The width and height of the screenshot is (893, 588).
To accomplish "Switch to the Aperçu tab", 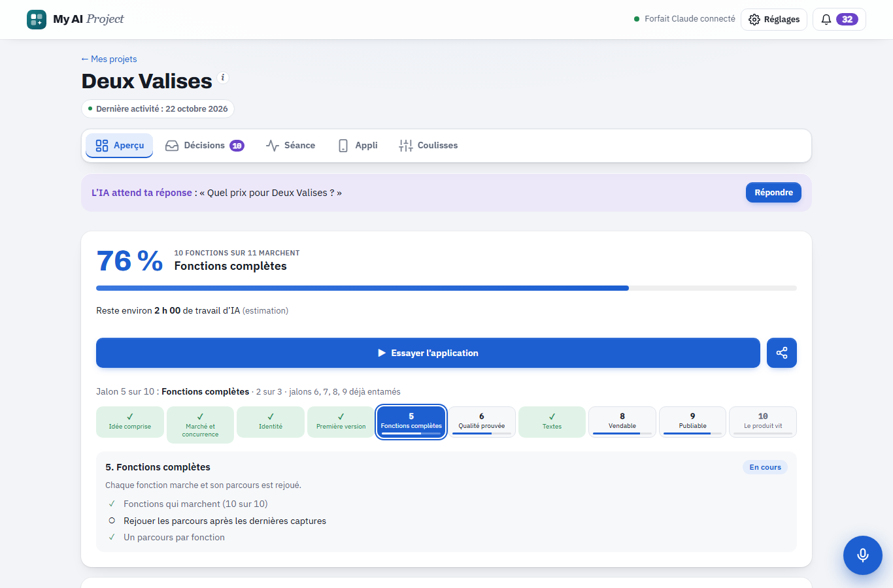I will [120, 146].
